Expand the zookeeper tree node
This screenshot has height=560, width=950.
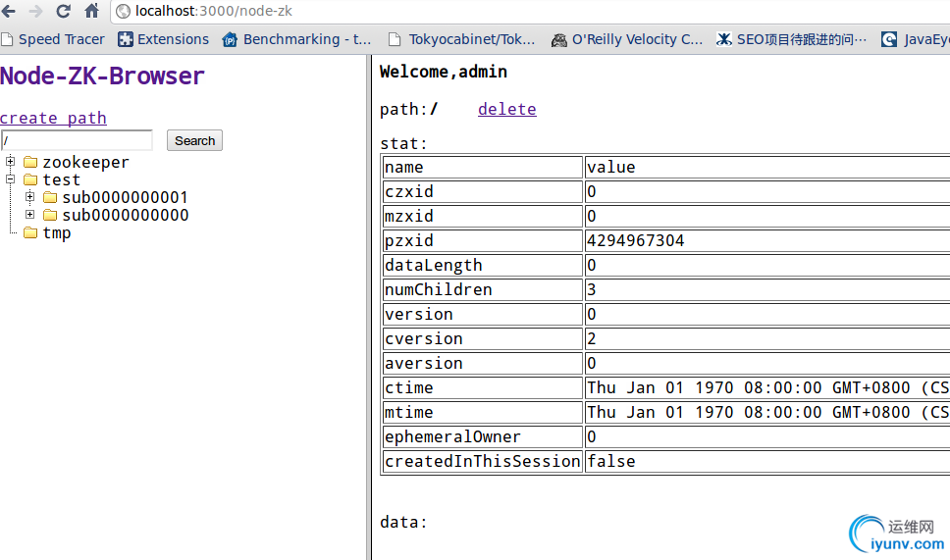tap(11, 162)
